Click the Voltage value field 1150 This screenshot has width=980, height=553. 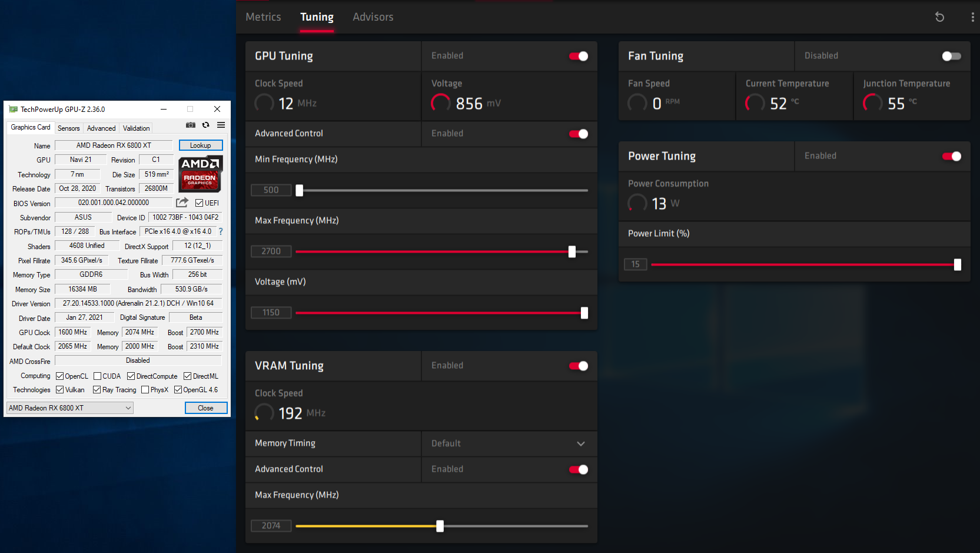271,313
